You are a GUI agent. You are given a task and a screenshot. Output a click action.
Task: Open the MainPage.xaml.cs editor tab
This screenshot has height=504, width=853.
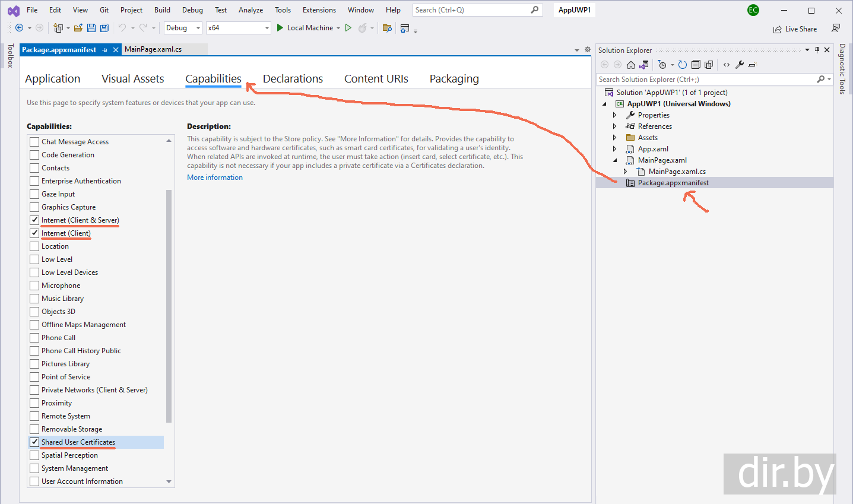[153, 49]
